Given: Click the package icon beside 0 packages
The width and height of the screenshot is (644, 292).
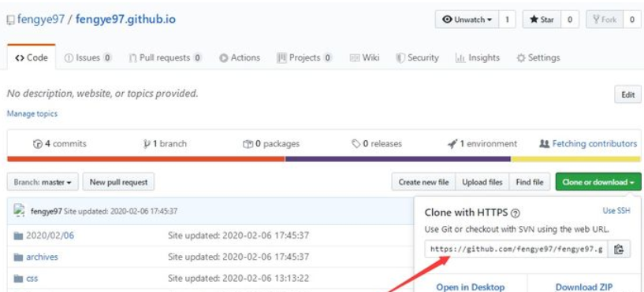Looking at the screenshot, I should click(x=248, y=144).
